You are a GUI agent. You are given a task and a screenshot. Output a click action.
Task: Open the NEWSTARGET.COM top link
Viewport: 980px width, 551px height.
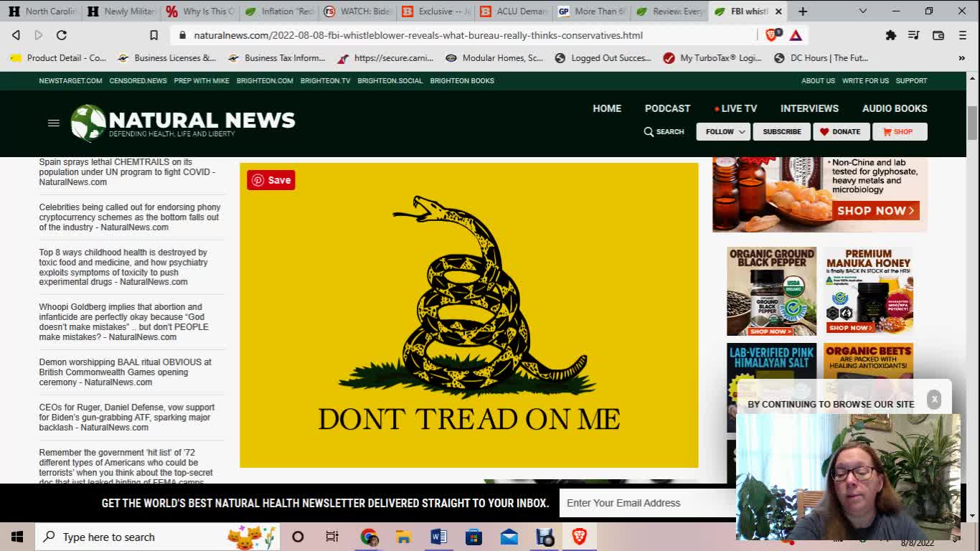pyautogui.click(x=70, y=81)
